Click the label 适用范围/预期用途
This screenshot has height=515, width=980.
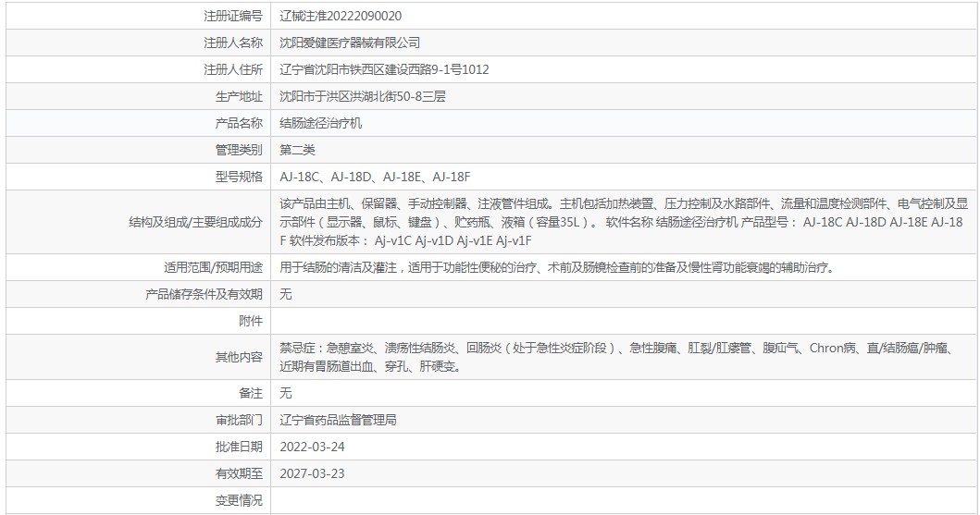213,268
